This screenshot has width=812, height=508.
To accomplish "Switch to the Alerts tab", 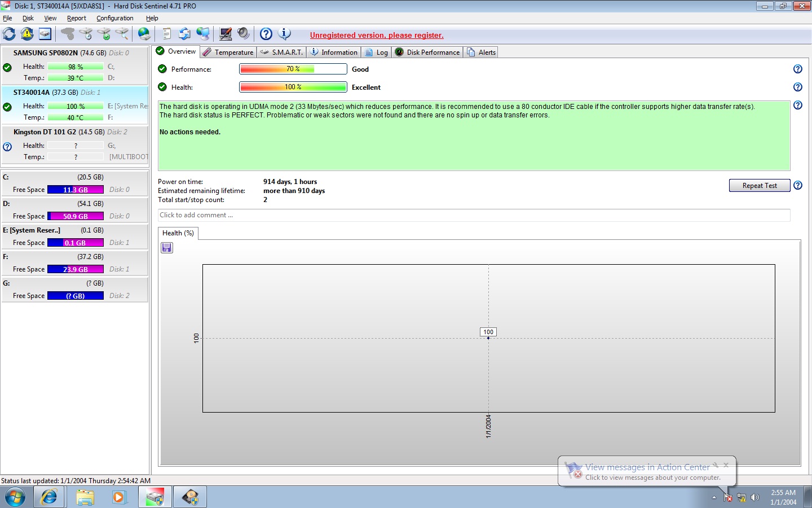I will [481, 52].
